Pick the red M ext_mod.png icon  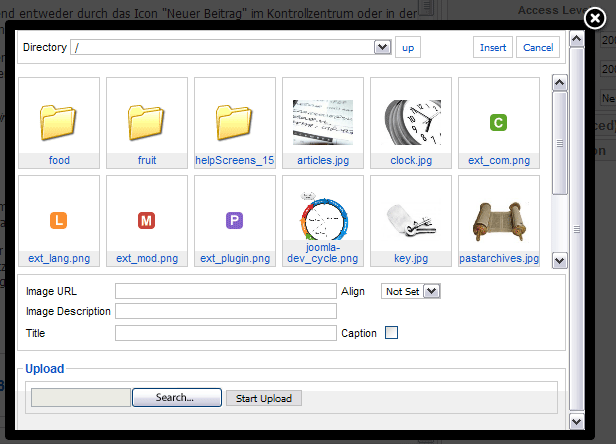(x=146, y=220)
